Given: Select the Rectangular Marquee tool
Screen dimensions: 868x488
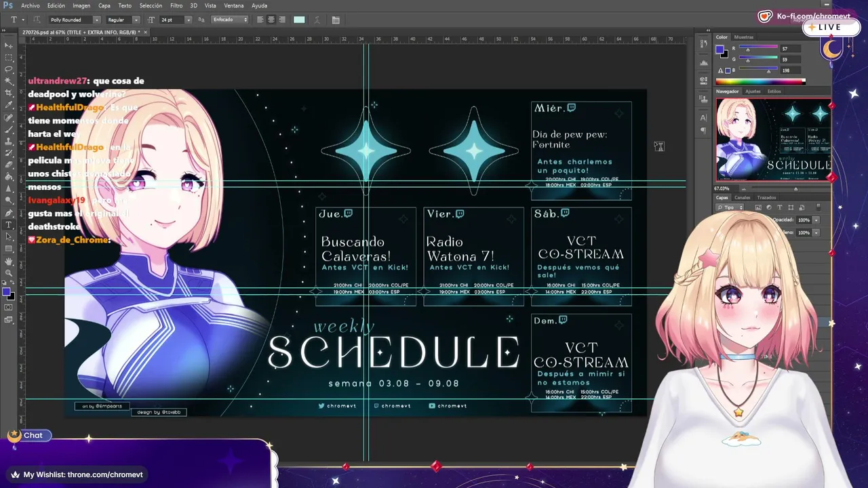Looking at the screenshot, I should coord(9,58).
